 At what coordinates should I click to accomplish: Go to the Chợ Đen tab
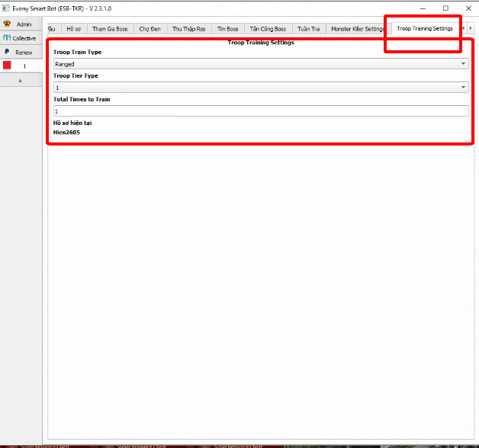[149, 29]
